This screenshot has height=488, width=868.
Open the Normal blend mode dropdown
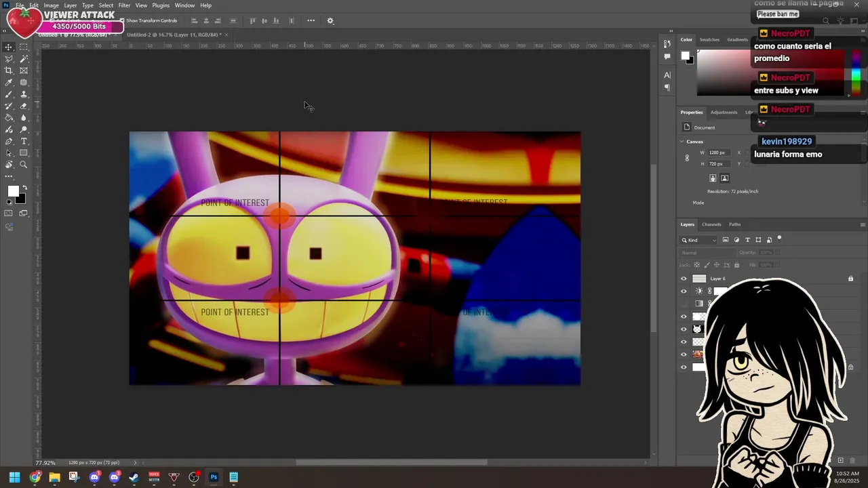(x=707, y=253)
